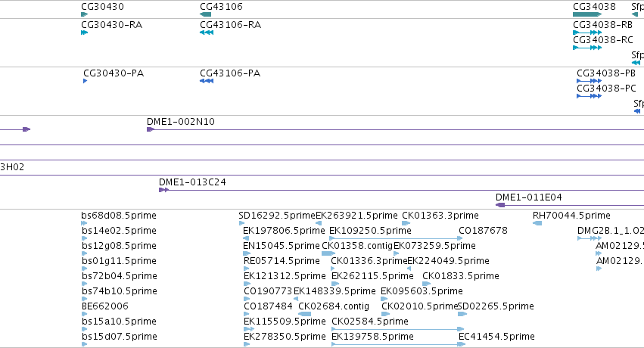Open the SD16292.5prime EST label
644x348 pixels.
click(277, 216)
